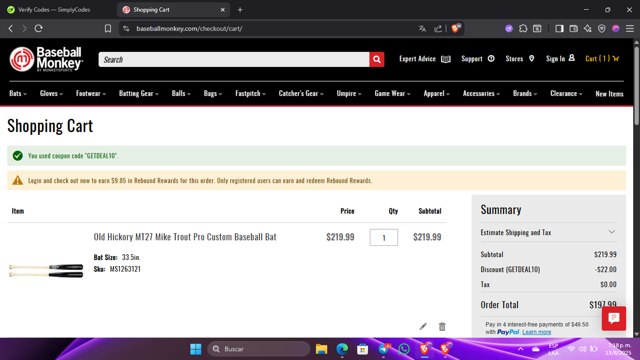Bookmark this page
Viewport: 640px width, 360px height.
tap(108, 29)
